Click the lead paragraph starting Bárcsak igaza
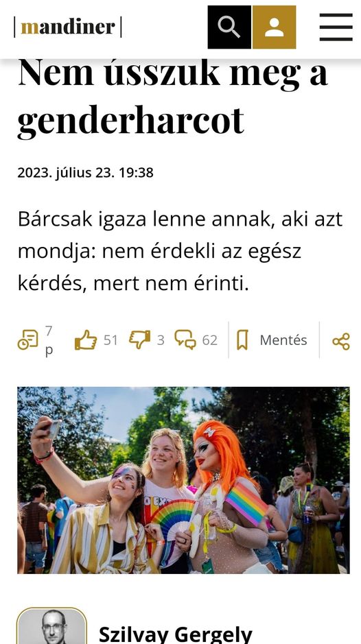 180,251
